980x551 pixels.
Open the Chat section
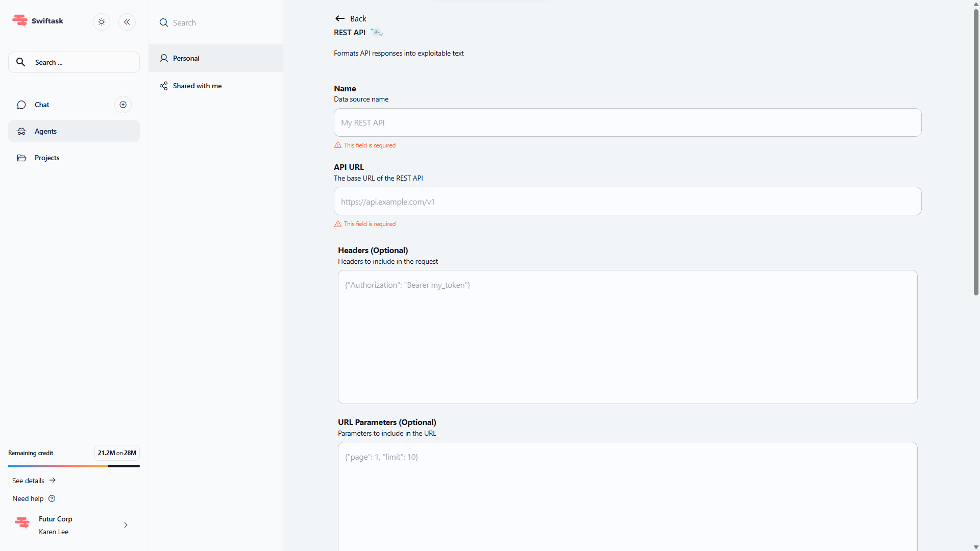(x=42, y=105)
